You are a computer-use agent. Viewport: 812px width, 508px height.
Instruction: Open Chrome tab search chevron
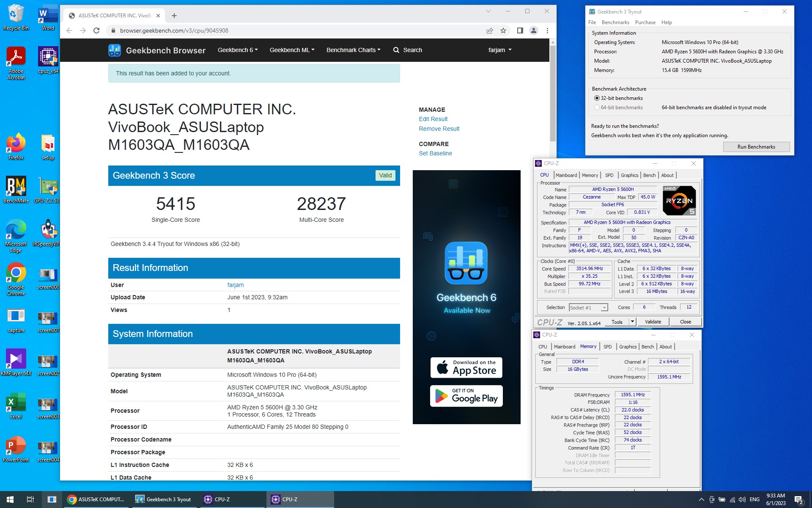tap(488, 11)
